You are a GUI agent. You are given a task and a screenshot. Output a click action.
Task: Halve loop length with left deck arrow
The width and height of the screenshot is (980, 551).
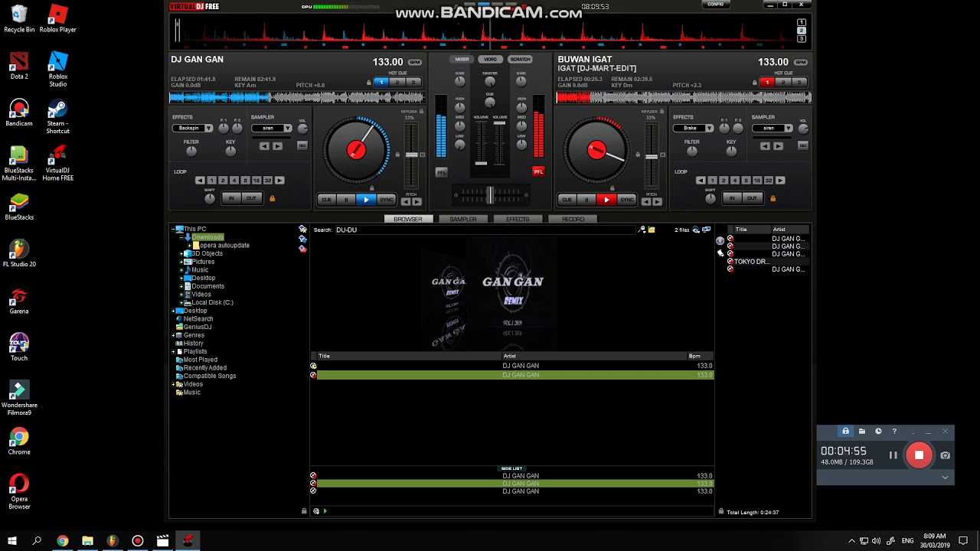[201, 181]
